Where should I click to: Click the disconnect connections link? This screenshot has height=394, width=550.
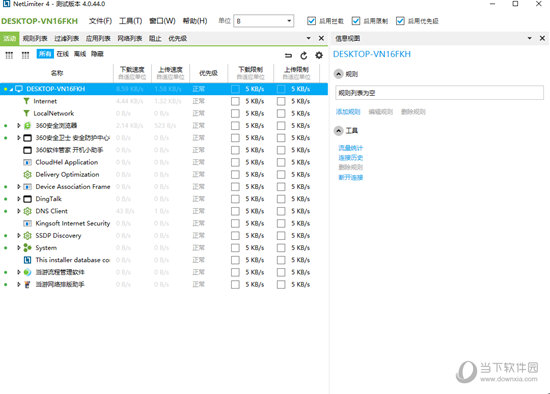pyautogui.click(x=350, y=178)
